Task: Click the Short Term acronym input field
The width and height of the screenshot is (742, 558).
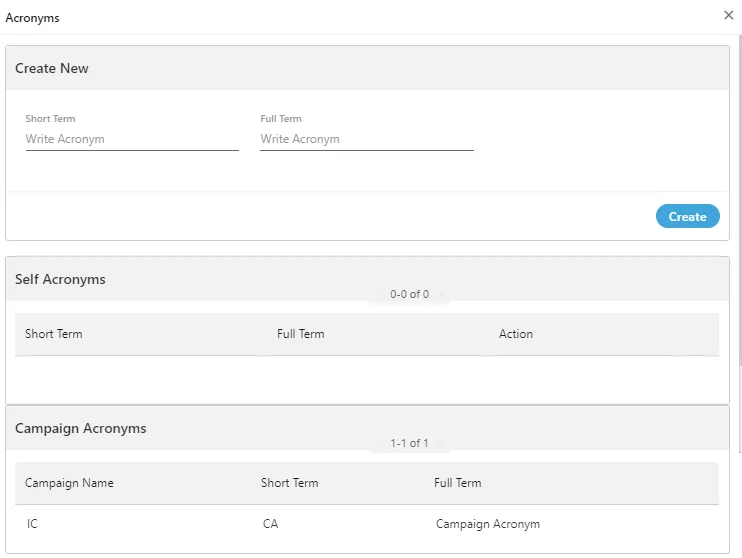Action: point(132,139)
